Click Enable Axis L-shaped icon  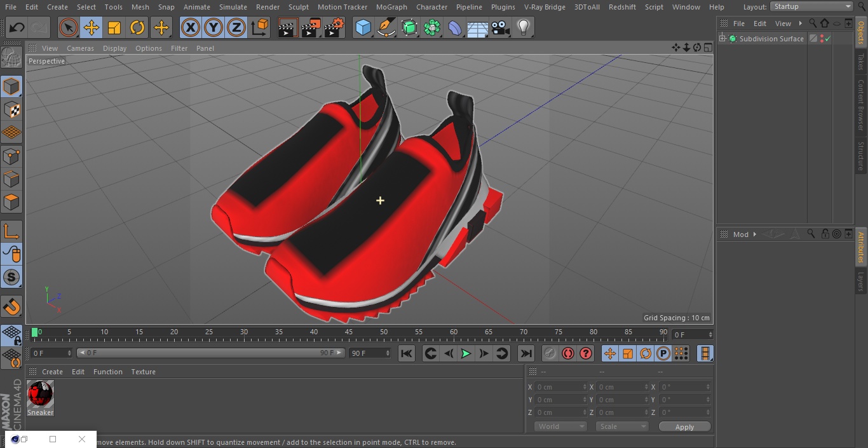tap(11, 231)
